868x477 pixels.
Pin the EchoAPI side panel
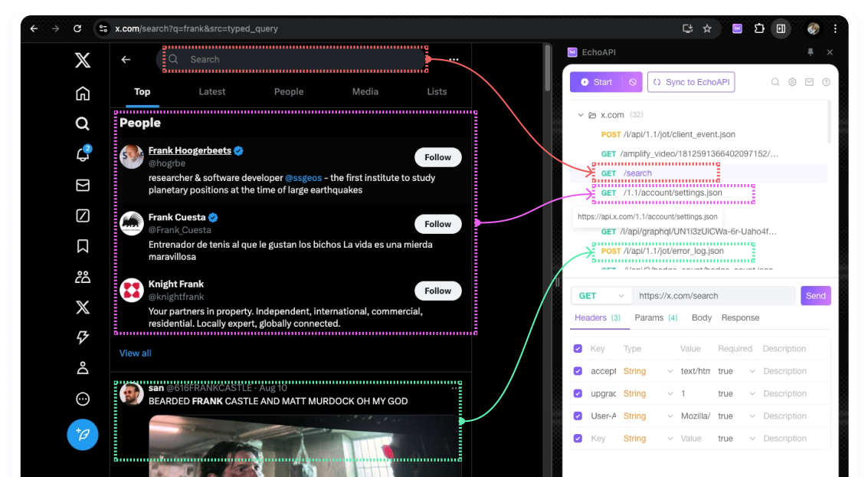click(811, 52)
